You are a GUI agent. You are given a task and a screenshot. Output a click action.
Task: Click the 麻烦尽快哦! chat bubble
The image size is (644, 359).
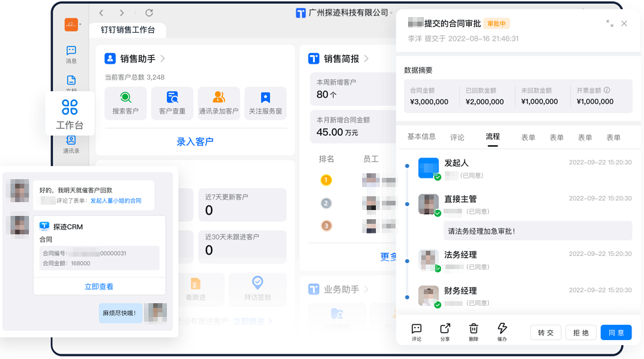point(120,313)
